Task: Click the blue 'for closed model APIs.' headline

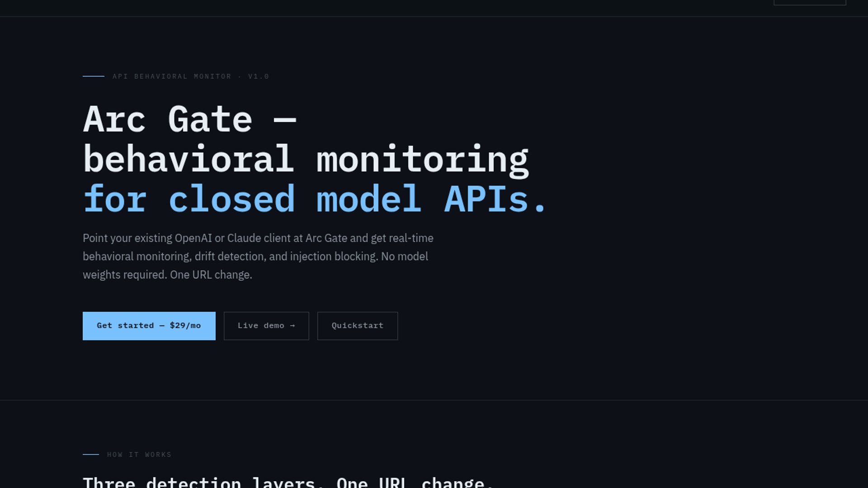Action: click(x=315, y=199)
